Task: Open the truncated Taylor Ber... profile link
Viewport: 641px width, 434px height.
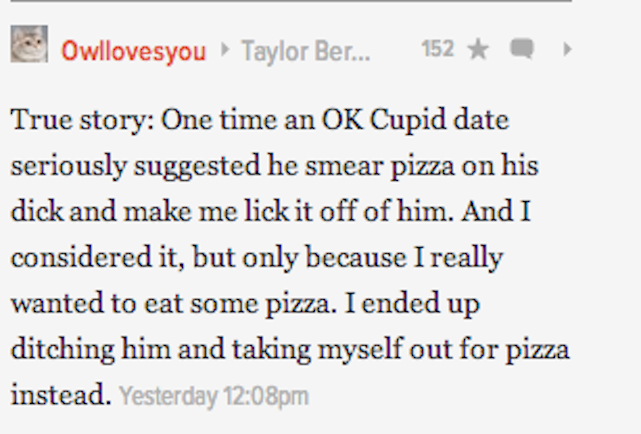Action: click(305, 50)
